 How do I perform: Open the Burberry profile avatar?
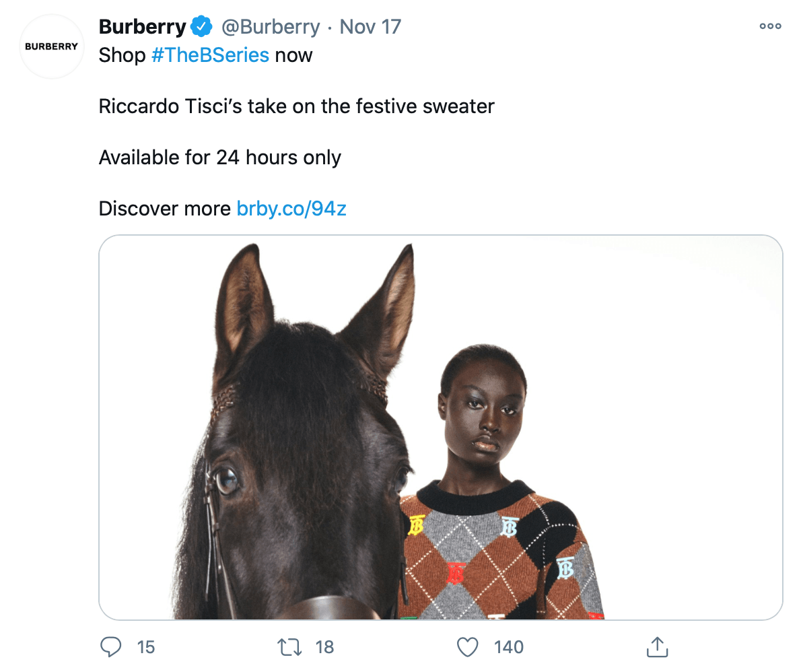(51, 47)
